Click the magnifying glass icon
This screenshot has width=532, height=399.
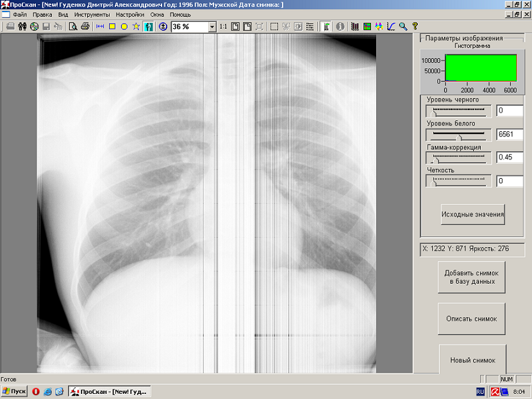coord(403,27)
